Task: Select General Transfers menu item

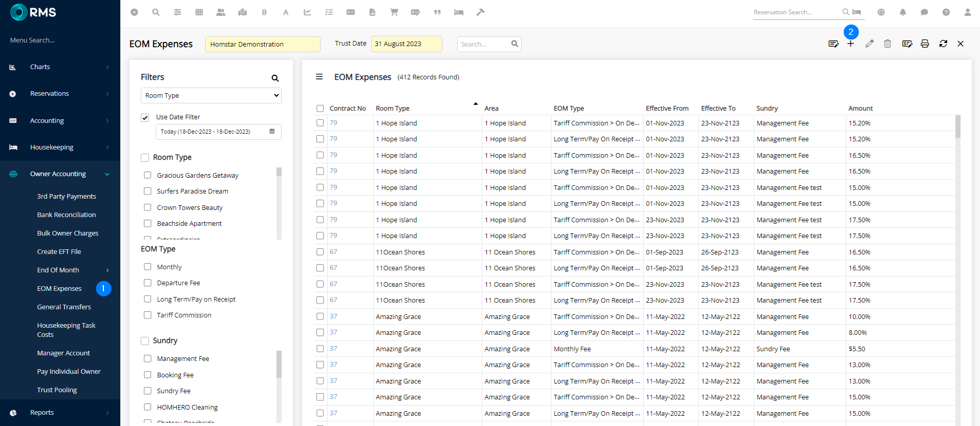Action: [x=64, y=307]
